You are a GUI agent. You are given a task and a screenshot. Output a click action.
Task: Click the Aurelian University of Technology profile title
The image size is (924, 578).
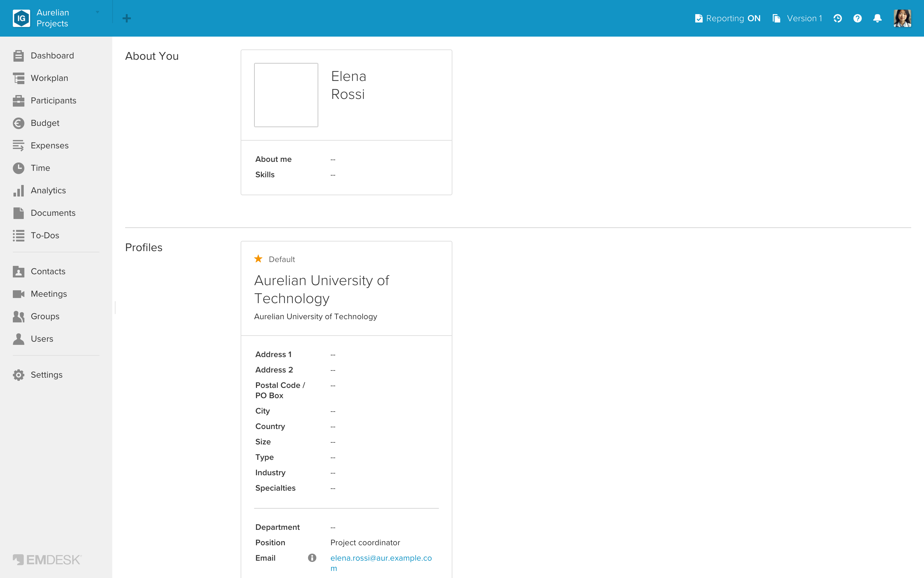coord(321,289)
